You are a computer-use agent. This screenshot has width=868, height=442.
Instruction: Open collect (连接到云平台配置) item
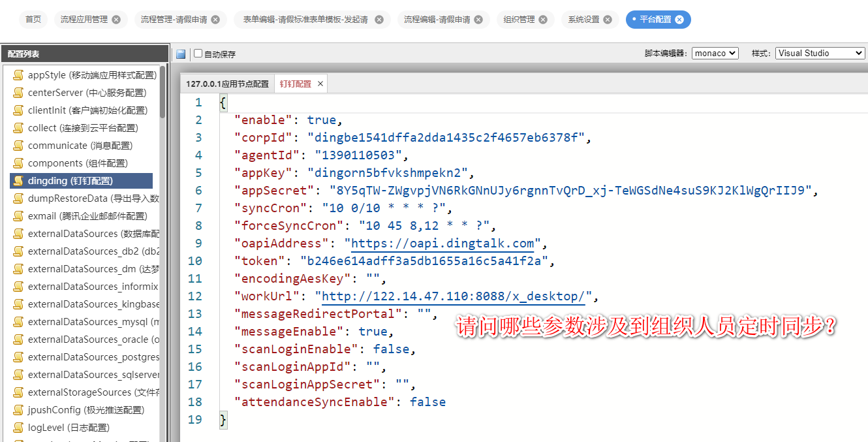83,128
